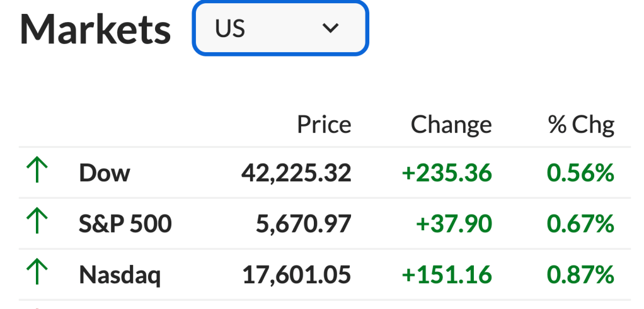Screen dimensions: 644x309
Task: Open the Dow index link
Action: tap(105, 173)
